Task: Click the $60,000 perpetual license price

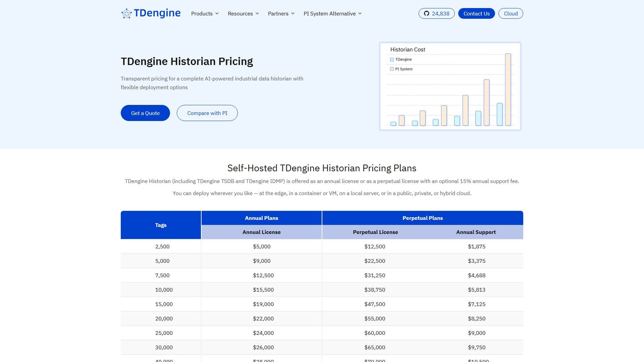Action: (375, 333)
